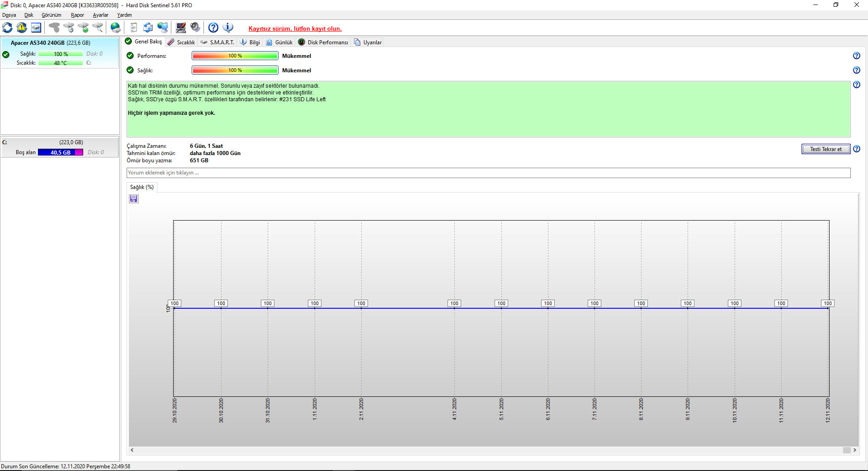Click the blue info bubble toolbar icon
This screenshot has height=471, width=868.
(228, 28)
